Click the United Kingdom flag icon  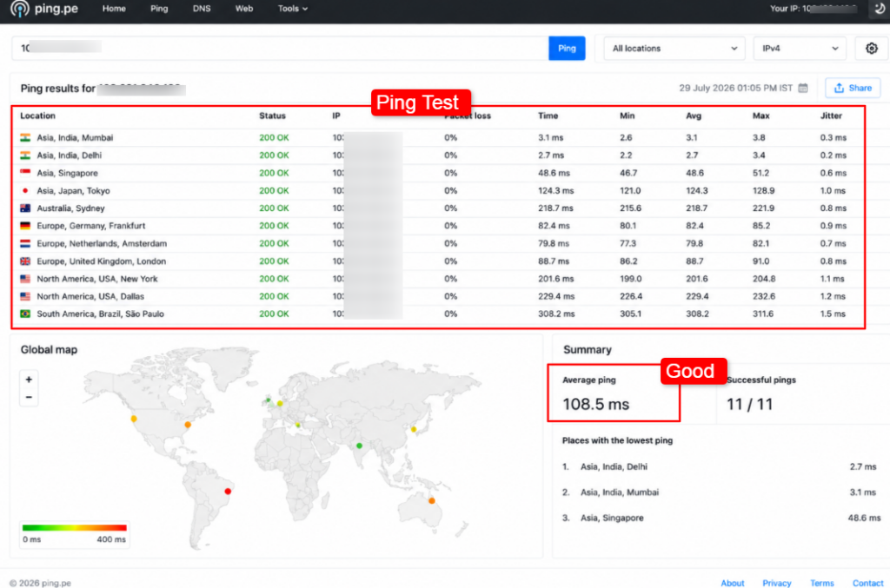coord(25,261)
